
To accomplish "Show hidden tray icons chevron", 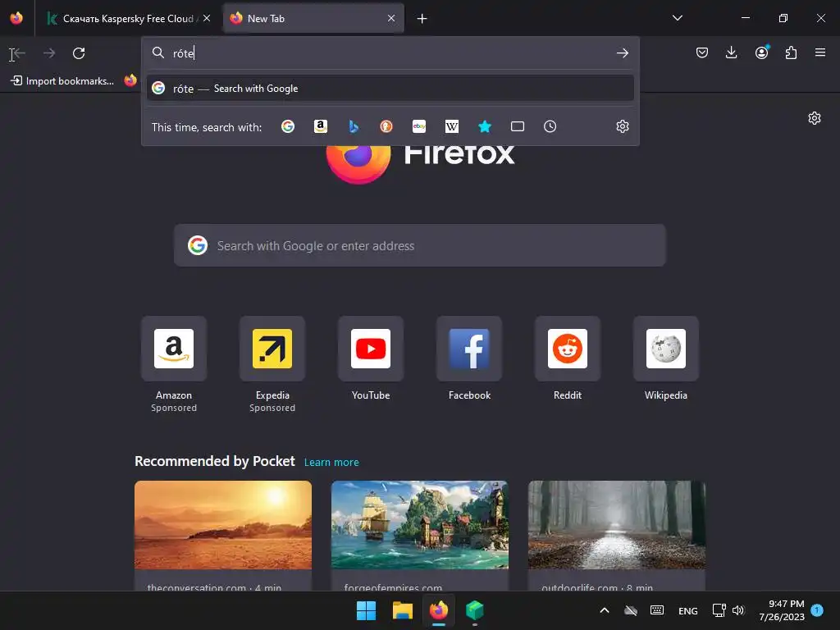I will [605, 610].
